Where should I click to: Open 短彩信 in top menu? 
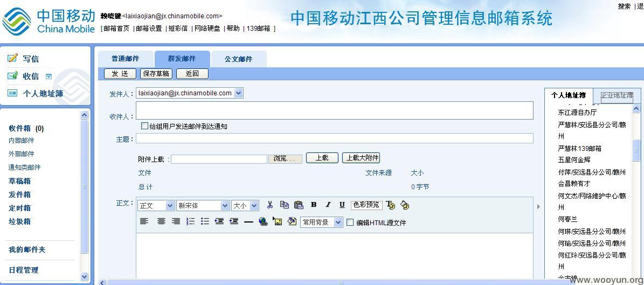pyautogui.click(x=178, y=29)
